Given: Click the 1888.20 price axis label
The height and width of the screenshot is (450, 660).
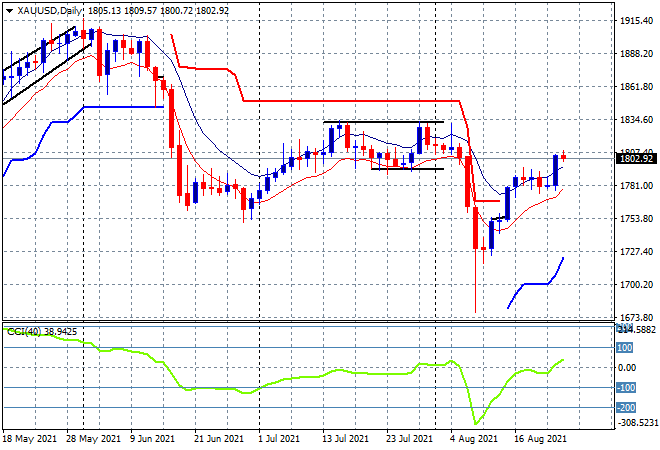Looking at the screenshot, I should pos(636,54).
